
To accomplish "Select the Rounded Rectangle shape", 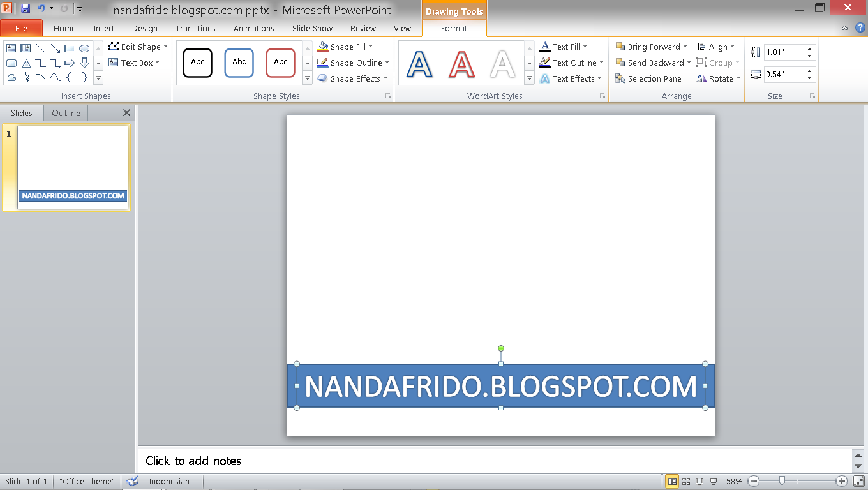I will (11, 63).
